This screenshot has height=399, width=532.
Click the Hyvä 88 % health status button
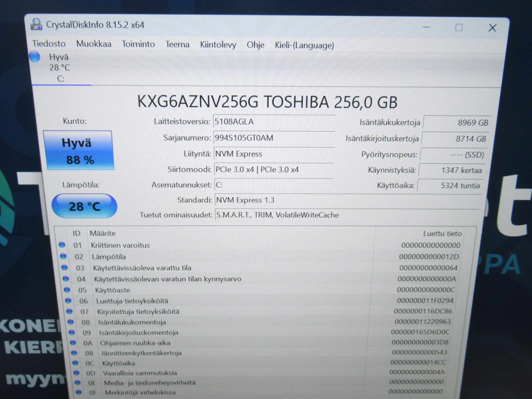(79, 151)
